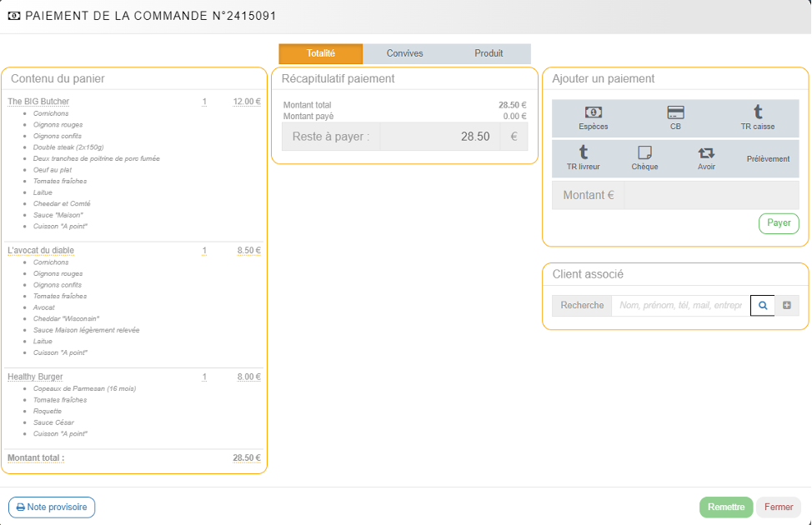Close dialog with Fermer button

pos(779,507)
